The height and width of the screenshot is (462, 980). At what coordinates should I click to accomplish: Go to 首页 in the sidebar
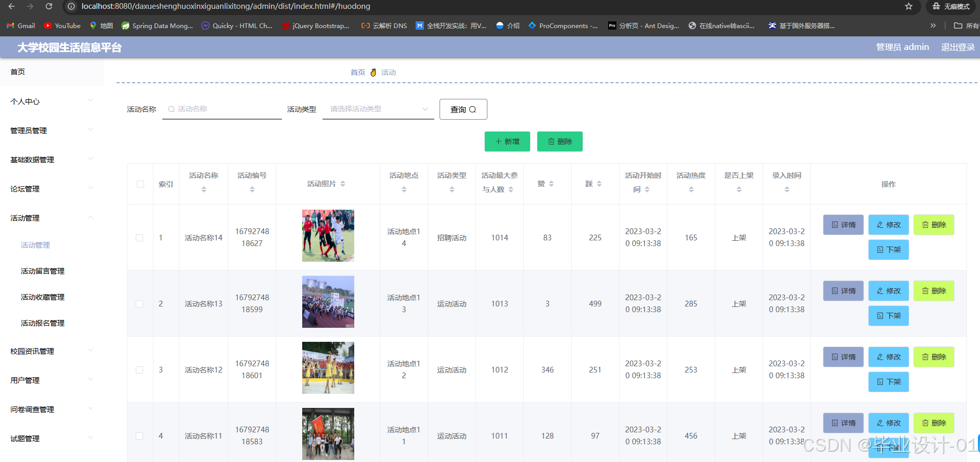click(x=52, y=72)
